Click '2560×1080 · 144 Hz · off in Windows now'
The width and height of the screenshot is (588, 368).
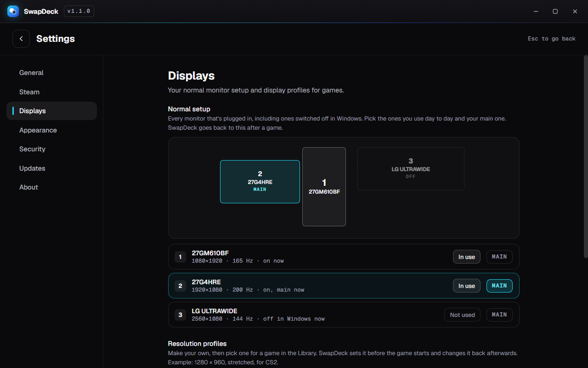(x=258, y=319)
